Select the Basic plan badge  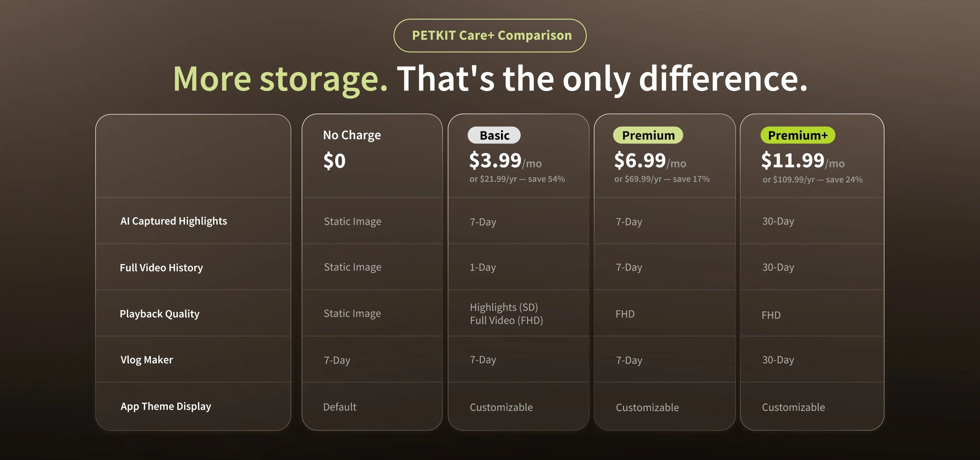[494, 135]
